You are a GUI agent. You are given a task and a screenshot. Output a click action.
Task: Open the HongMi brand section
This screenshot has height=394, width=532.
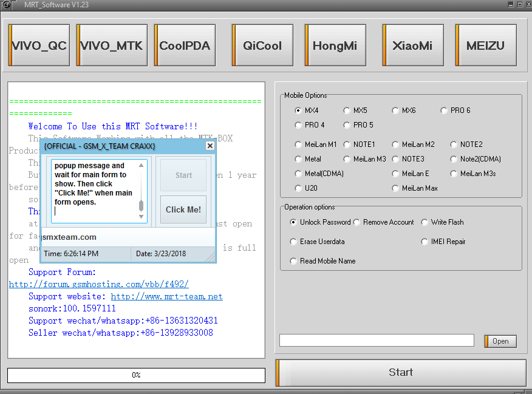[x=335, y=45]
